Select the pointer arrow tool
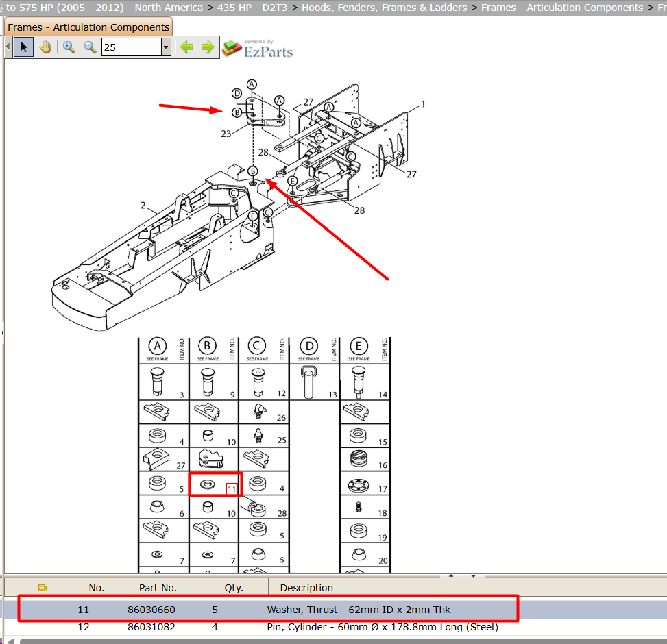667x644 pixels. (23, 47)
